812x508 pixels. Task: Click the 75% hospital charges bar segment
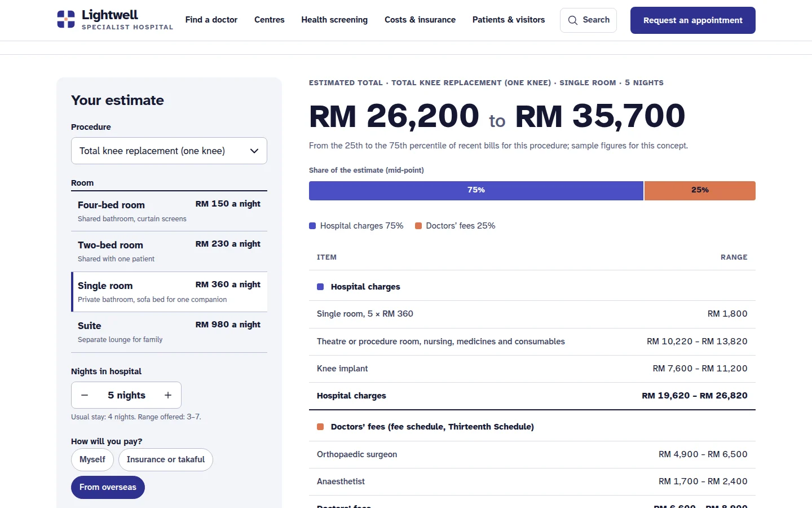pyautogui.click(x=476, y=191)
